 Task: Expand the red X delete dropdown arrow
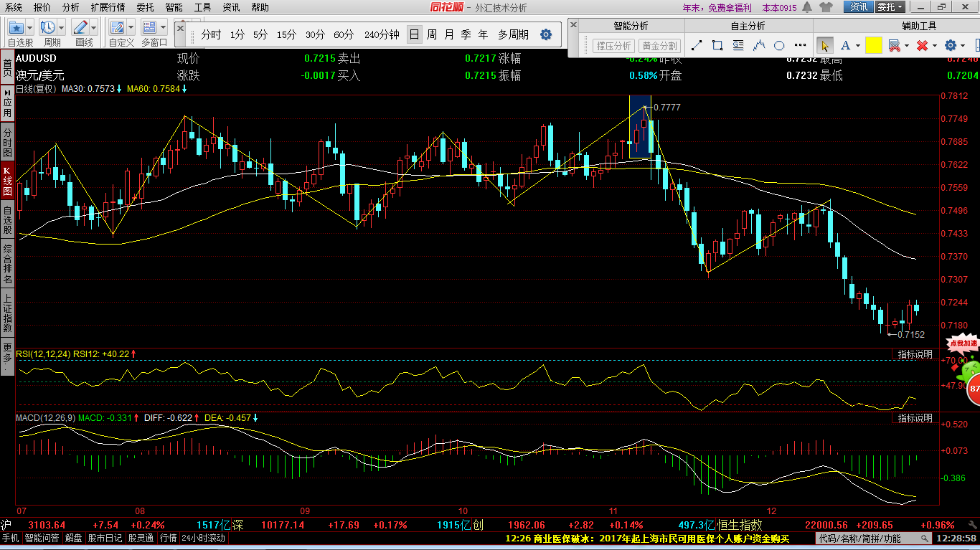935,45
